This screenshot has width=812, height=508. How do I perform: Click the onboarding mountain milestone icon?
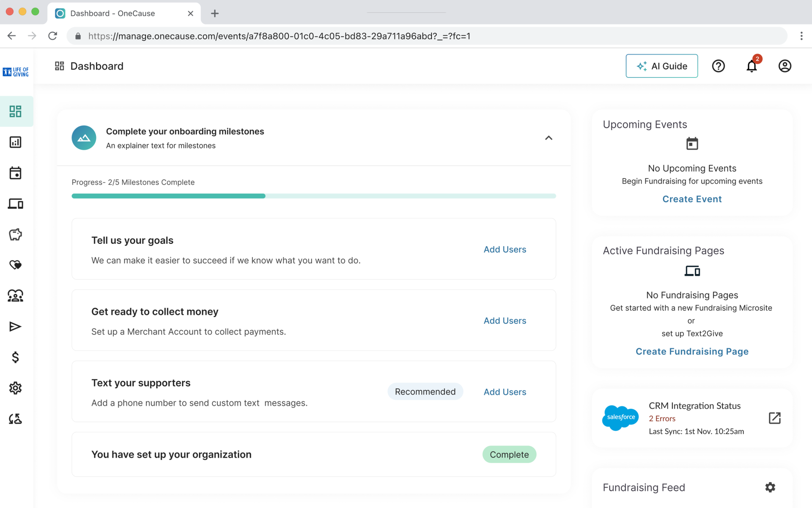(84, 138)
